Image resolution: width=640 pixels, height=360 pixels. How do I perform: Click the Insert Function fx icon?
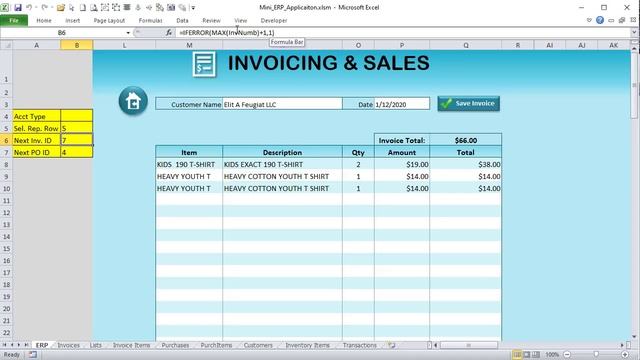[x=169, y=32]
